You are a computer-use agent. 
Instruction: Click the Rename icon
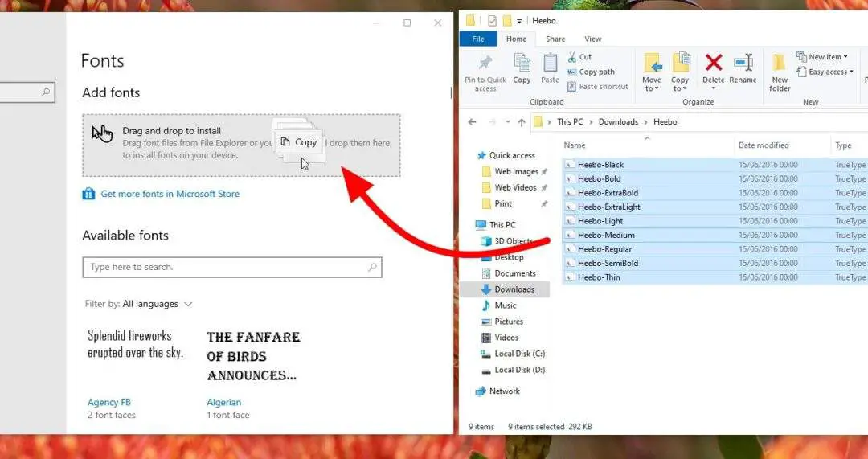743,63
